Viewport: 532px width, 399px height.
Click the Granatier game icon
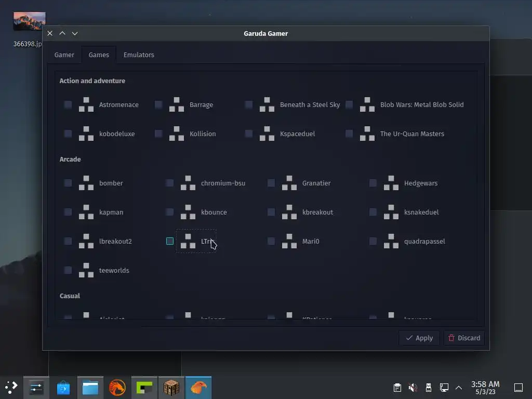click(x=289, y=183)
